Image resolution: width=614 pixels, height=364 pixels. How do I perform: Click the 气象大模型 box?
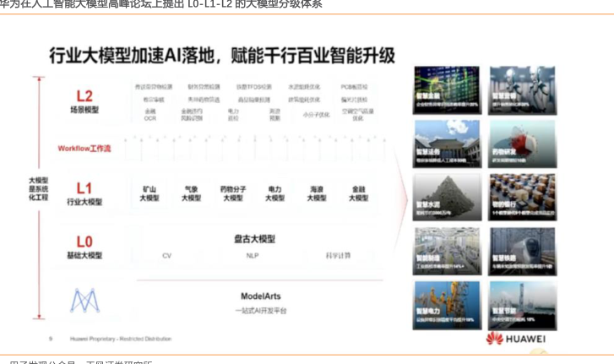click(191, 193)
